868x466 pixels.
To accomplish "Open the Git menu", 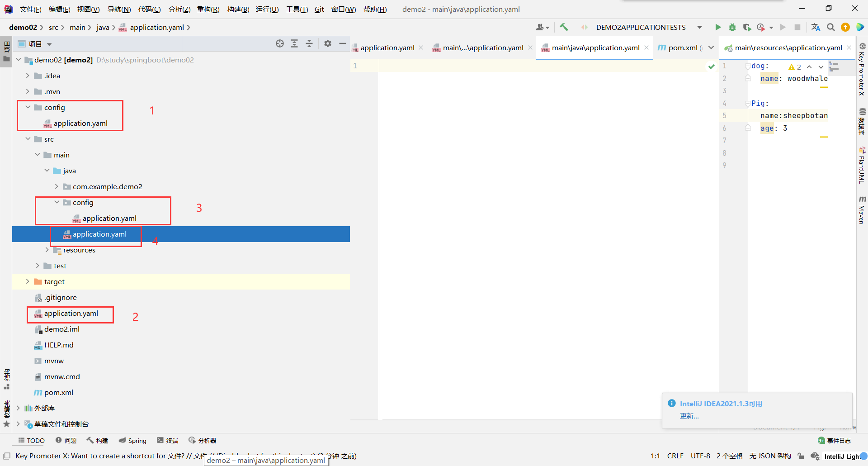I will tap(319, 9).
